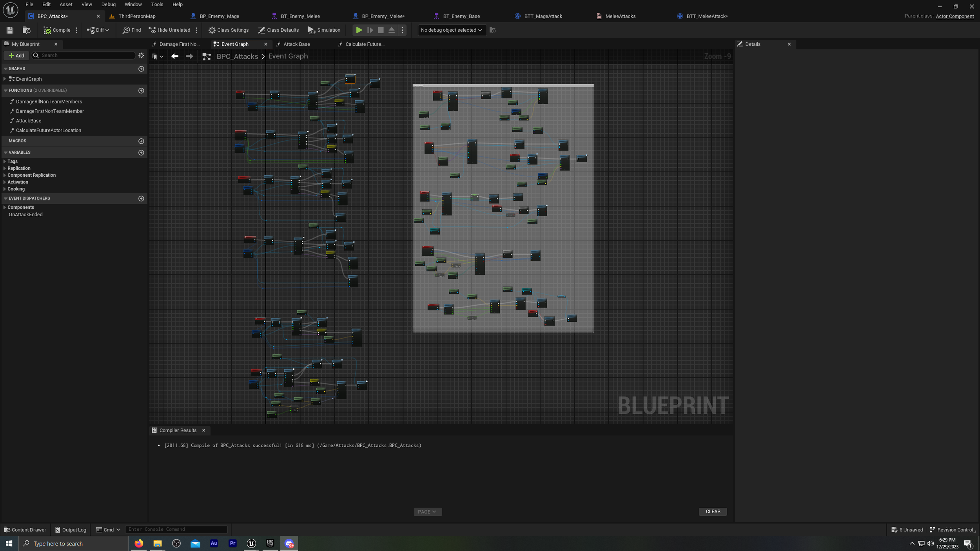This screenshot has width=980, height=551.
Task: Expand the Cooking category
Action: point(5,189)
